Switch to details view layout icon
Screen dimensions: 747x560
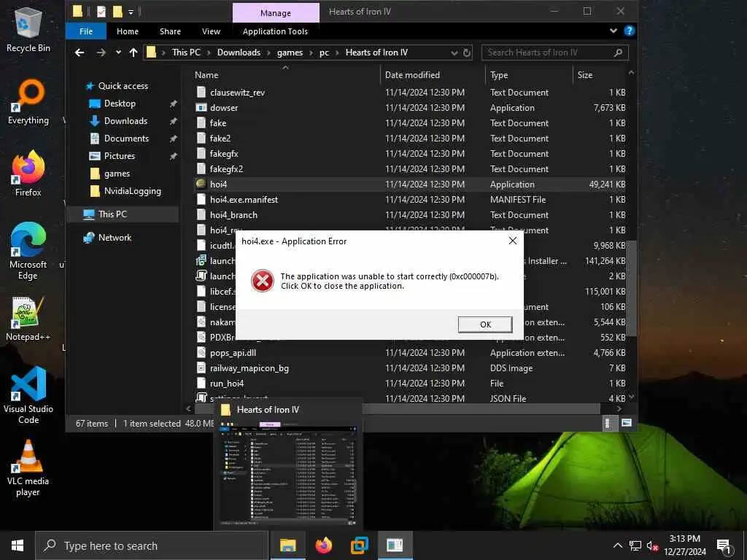click(x=608, y=423)
